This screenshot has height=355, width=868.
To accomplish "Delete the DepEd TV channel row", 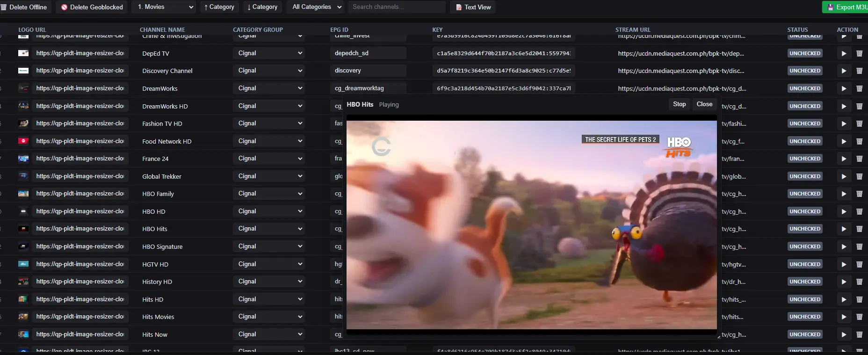I will 859,53.
